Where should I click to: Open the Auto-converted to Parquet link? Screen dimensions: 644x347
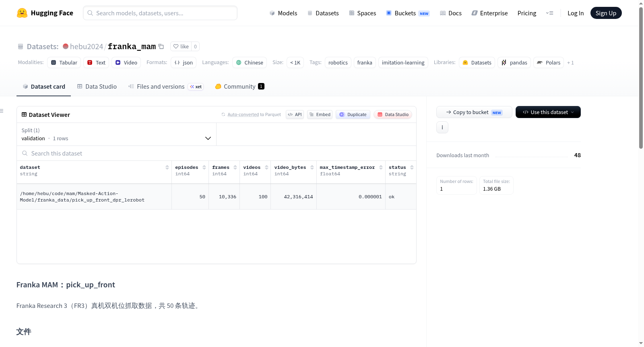coord(254,114)
